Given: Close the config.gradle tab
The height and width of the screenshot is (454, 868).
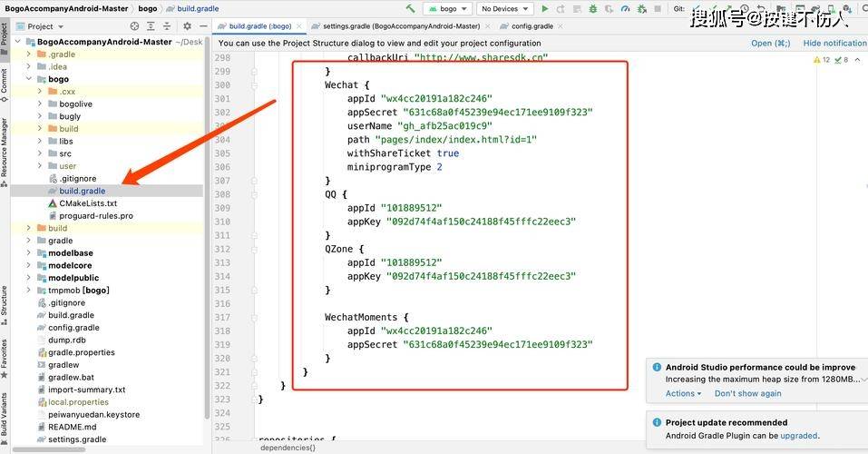Looking at the screenshot, I should tap(561, 26).
